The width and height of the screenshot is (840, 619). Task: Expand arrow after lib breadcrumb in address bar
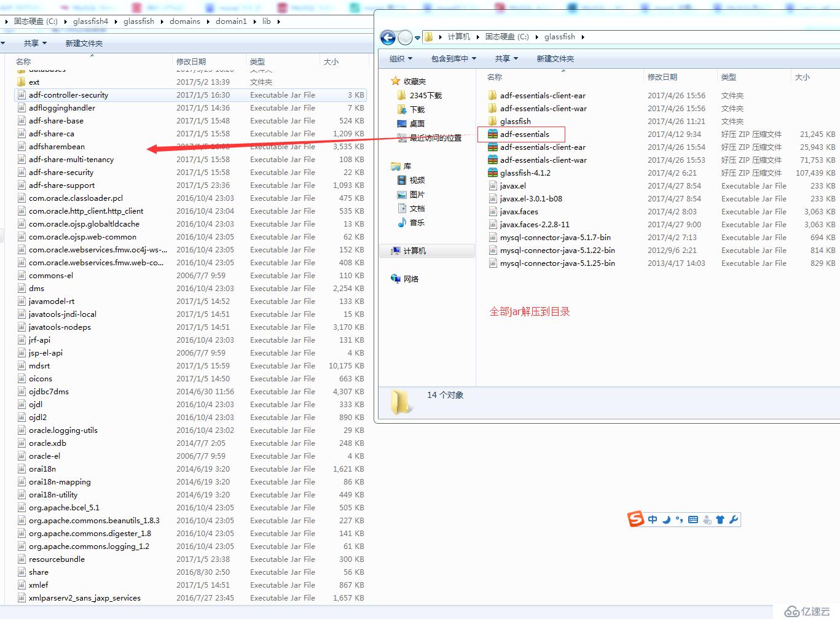[x=278, y=21]
